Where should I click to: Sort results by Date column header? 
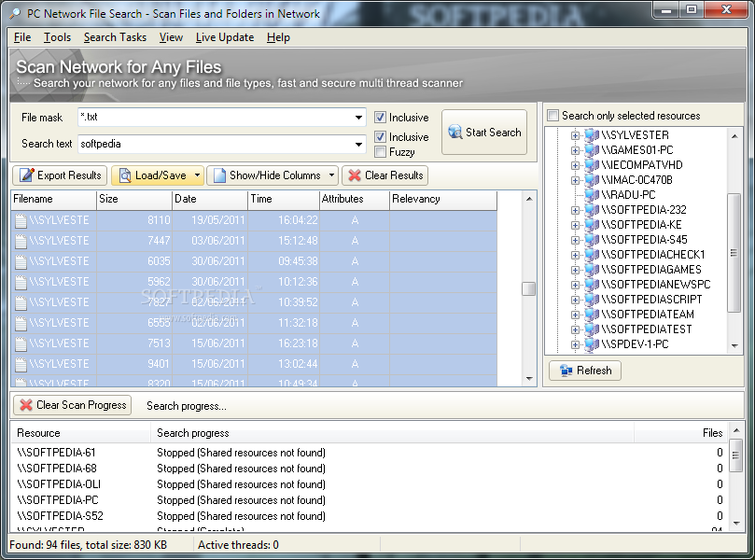tap(210, 200)
